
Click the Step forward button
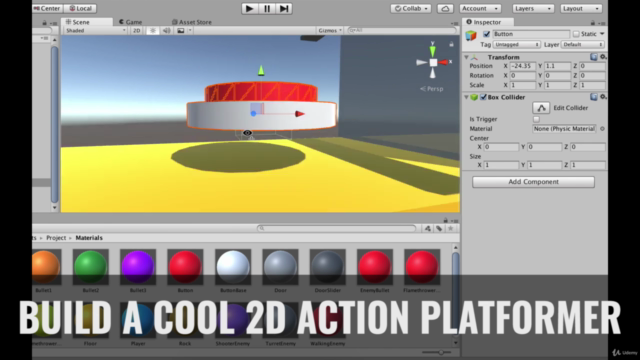coord(284,9)
